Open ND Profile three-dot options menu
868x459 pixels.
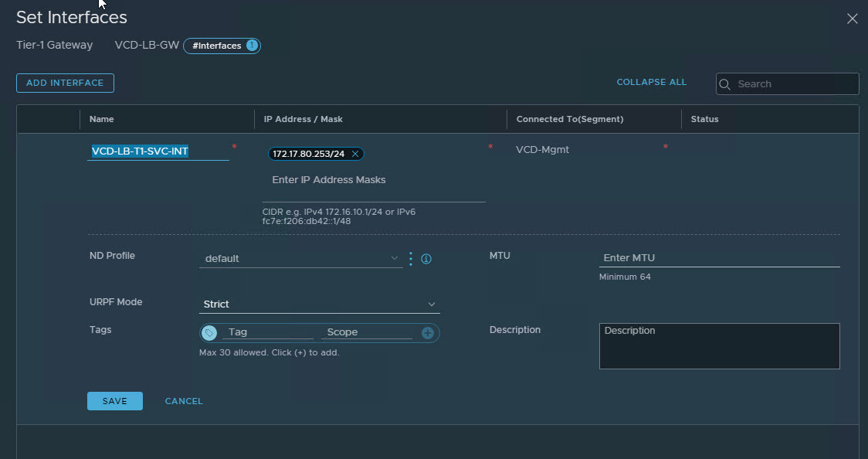pos(411,259)
